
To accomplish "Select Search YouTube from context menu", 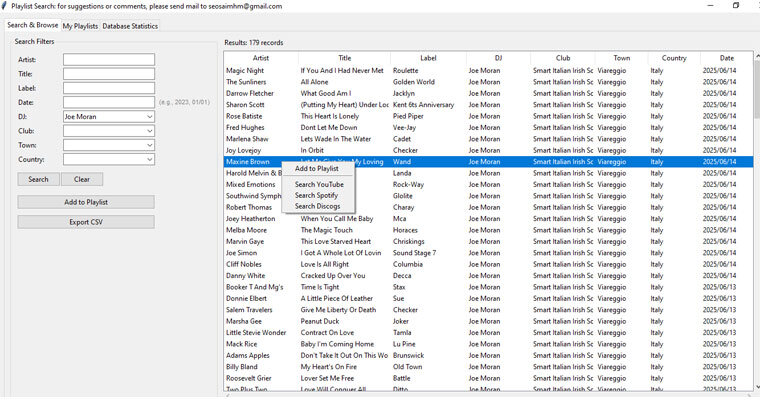I will [x=319, y=185].
